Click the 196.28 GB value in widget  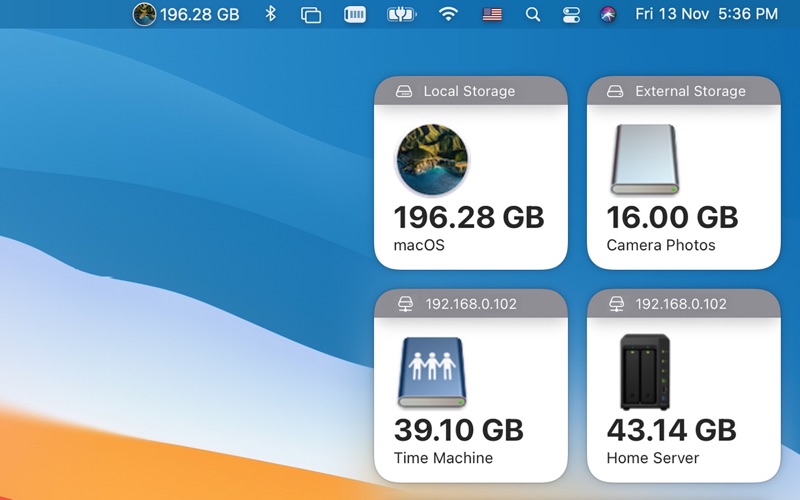click(469, 217)
